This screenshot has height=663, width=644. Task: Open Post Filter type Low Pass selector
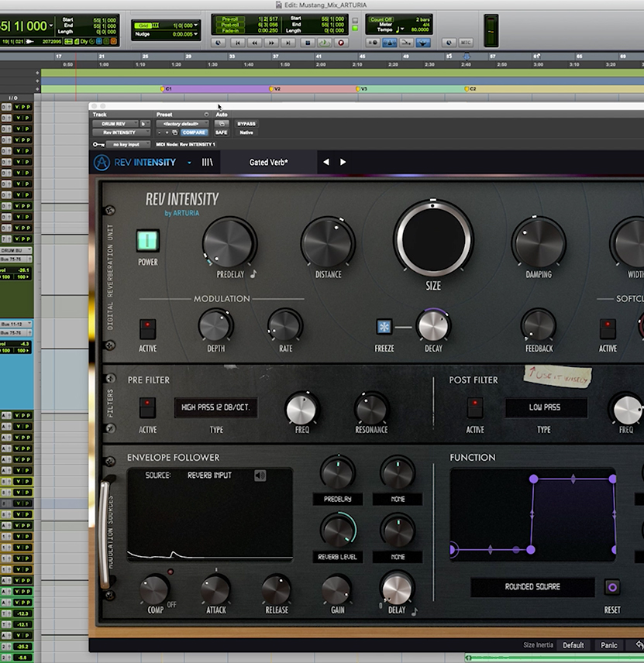(x=546, y=407)
